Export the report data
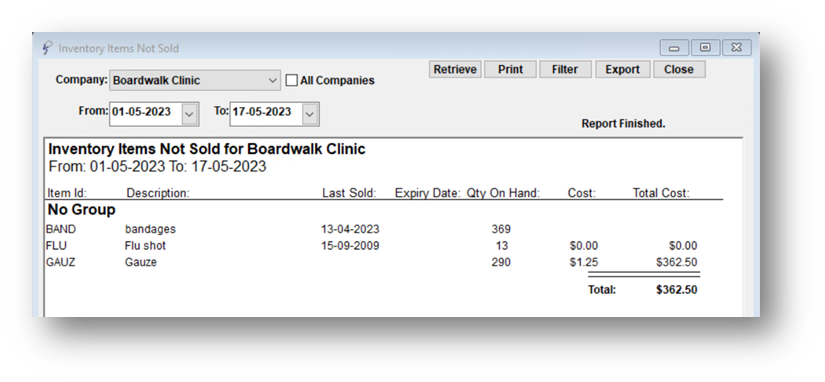The height and width of the screenshot is (382, 825). 622,69
